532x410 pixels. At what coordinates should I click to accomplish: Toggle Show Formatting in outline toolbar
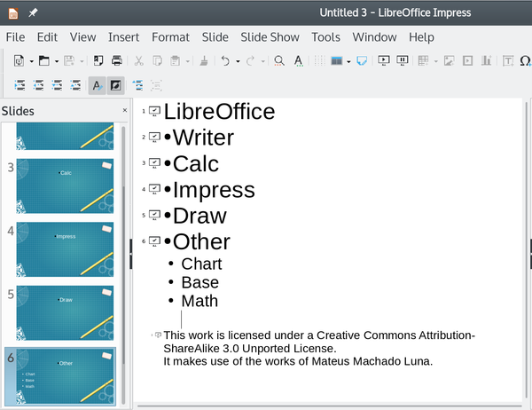97,85
